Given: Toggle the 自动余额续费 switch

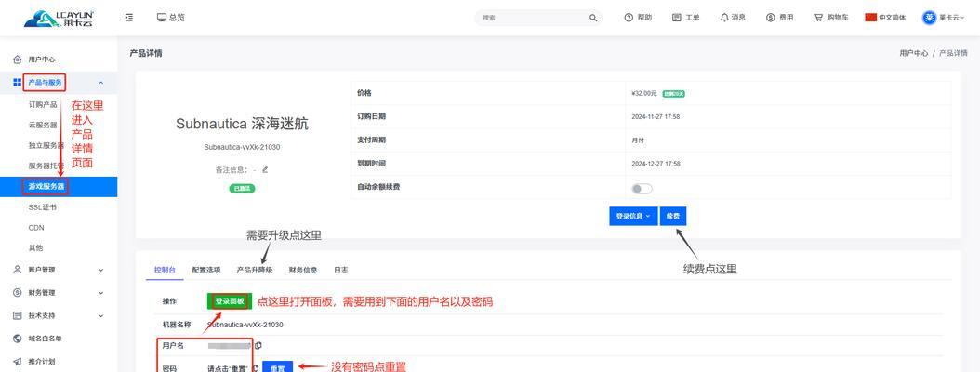Looking at the screenshot, I should [642, 189].
